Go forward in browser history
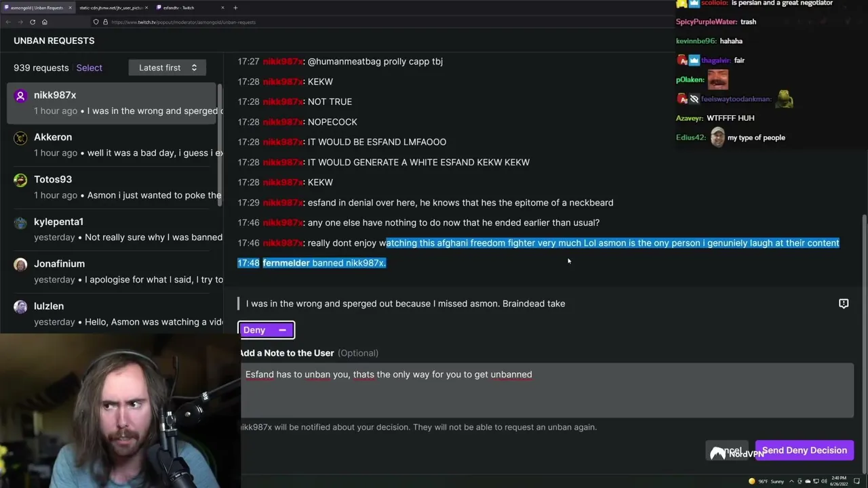 tap(20, 22)
